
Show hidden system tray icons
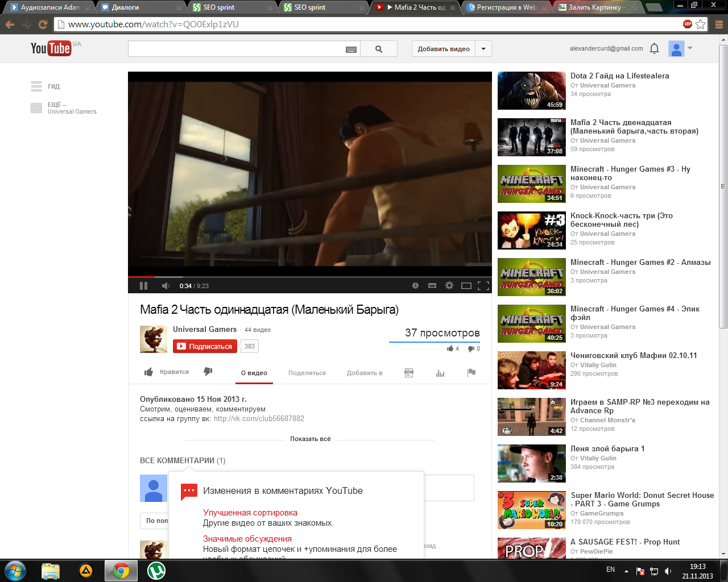(x=626, y=571)
